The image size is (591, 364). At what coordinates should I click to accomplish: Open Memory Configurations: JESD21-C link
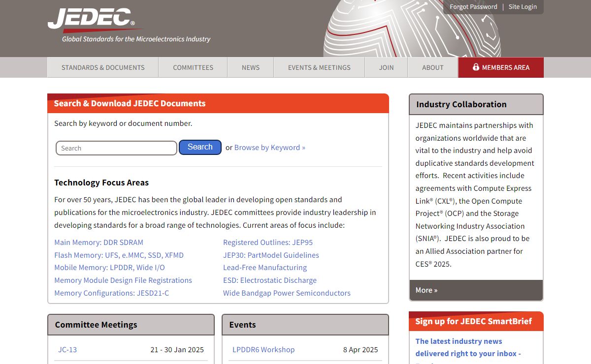point(111,293)
